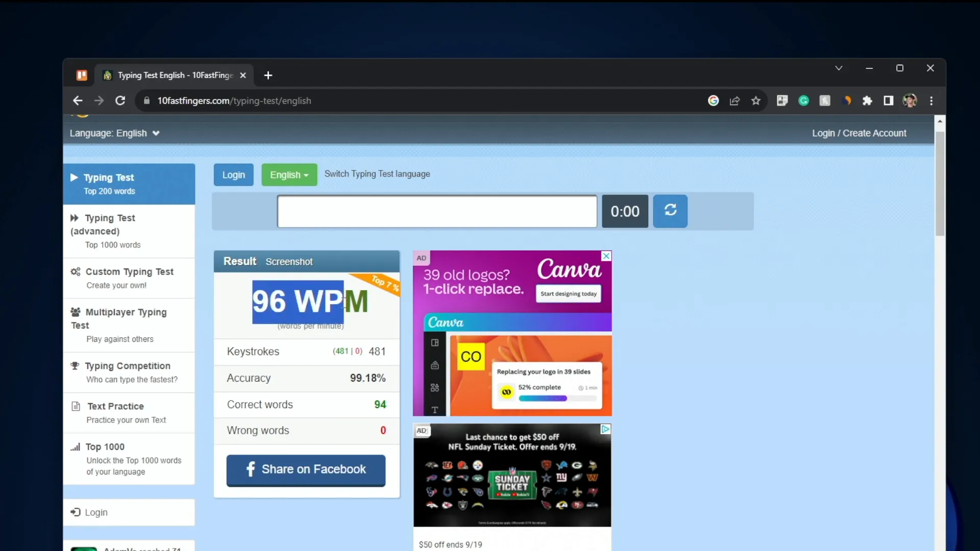The height and width of the screenshot is (551, 980).
Task: Click the Keystrokes row value 481
Action: pos(377,352)
